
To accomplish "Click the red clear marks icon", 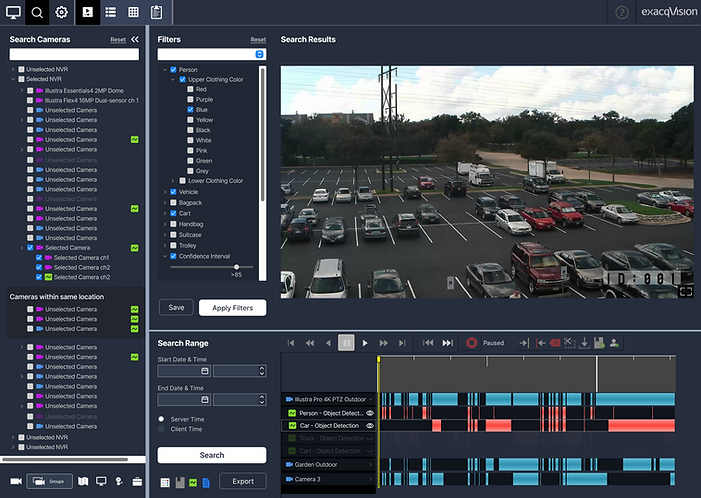I will [x=555, y=343].
